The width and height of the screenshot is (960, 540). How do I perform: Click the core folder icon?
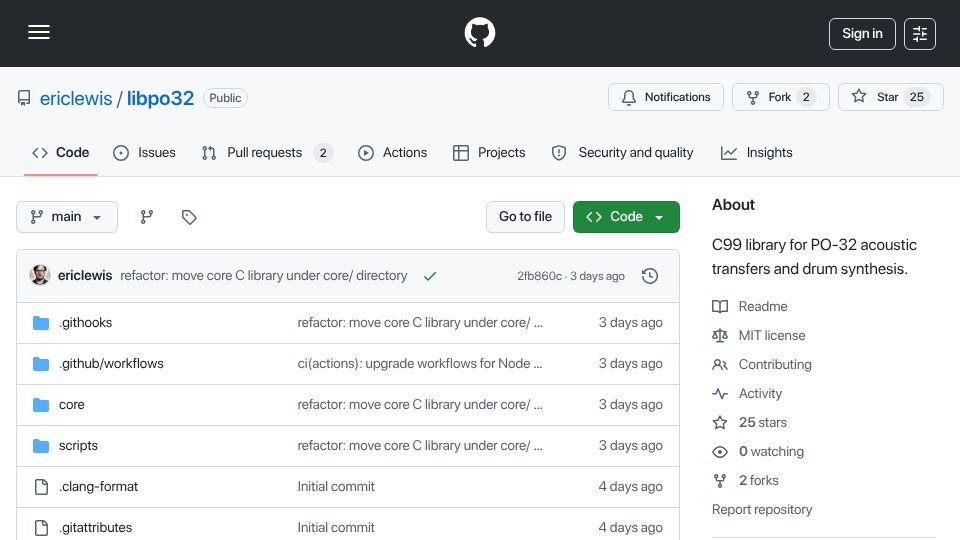tap(41, 405)
